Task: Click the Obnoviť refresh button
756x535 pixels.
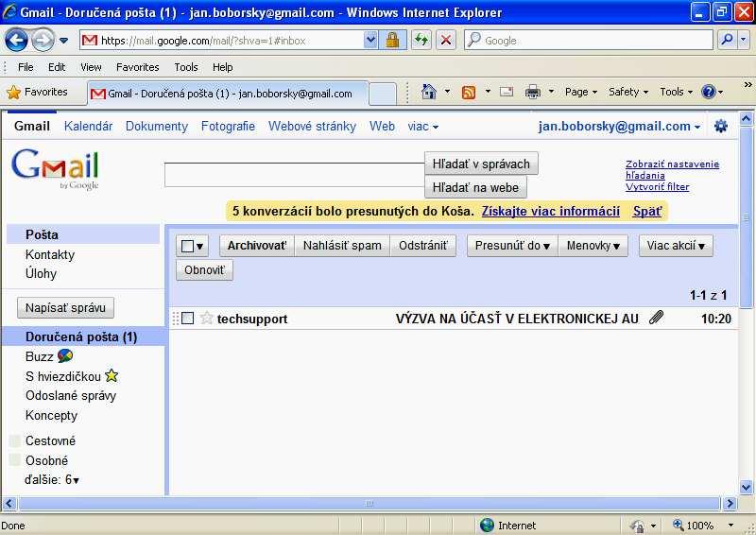Action: click(204, 270)
